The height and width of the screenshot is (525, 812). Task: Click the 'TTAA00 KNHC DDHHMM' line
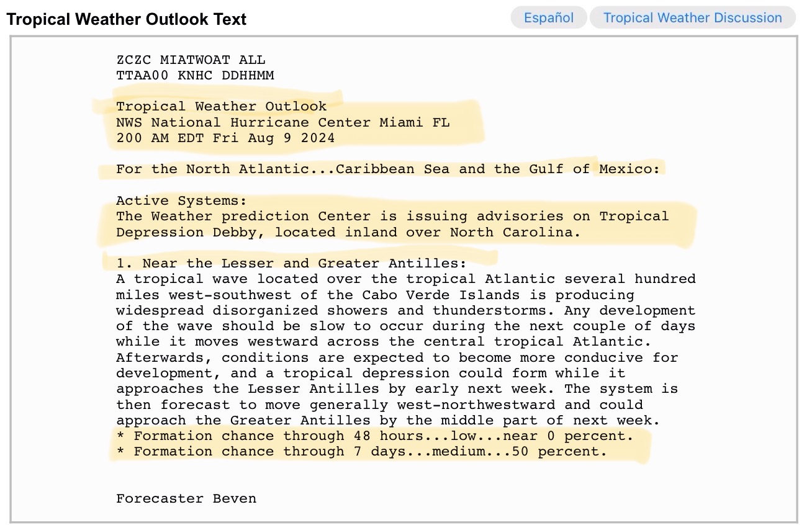coord(195,76)
